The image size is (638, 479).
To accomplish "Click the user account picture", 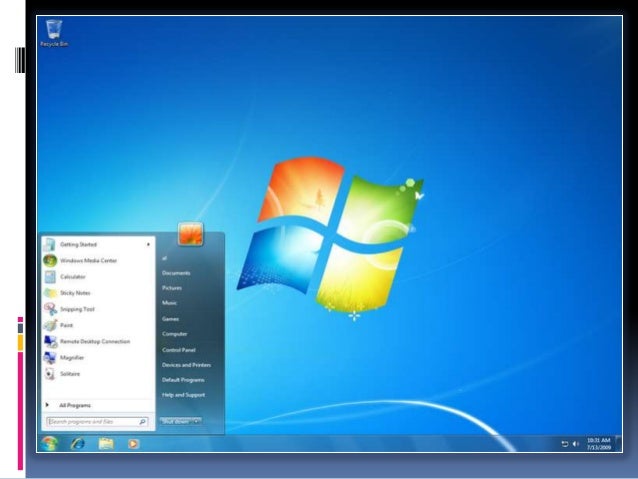I will [x=190, y=234].
